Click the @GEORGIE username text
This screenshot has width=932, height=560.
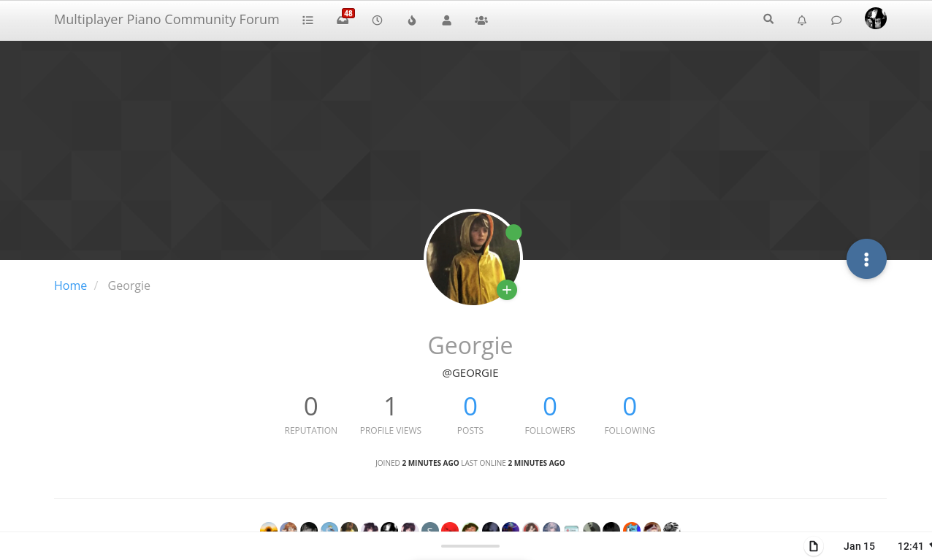[x=470, y=373]
